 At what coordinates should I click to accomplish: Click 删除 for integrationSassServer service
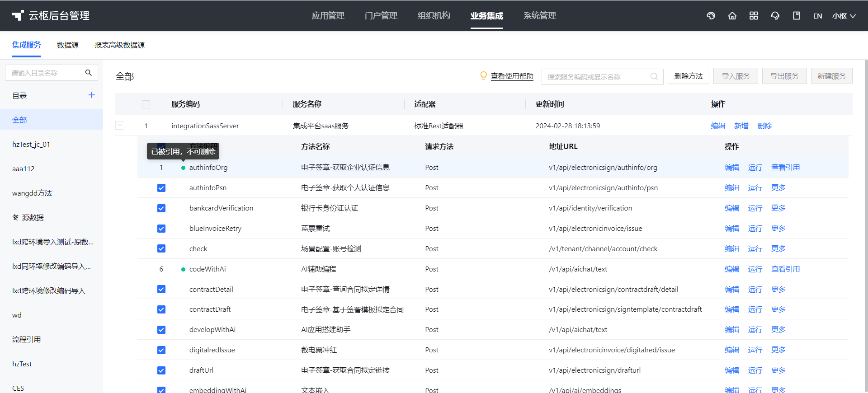(x=765, y=126)
